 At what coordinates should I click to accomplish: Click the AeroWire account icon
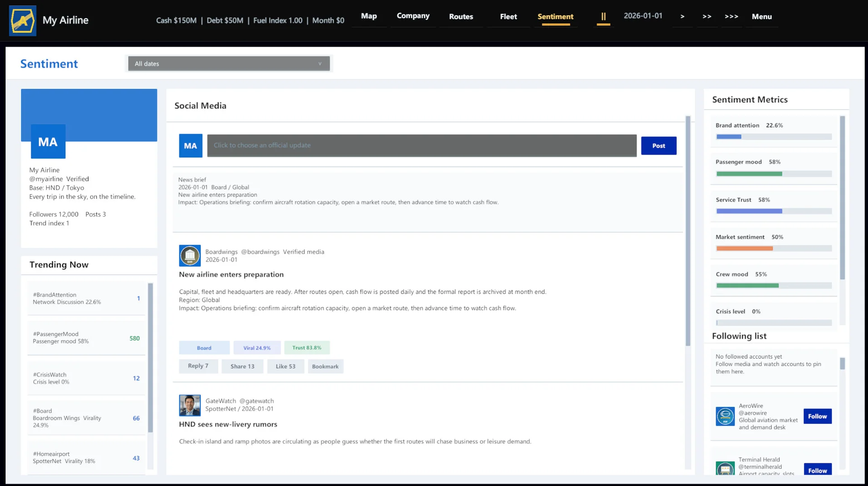725,416
